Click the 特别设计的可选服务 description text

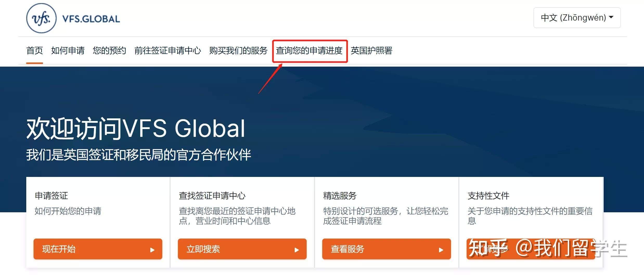[x=386, y=216]
